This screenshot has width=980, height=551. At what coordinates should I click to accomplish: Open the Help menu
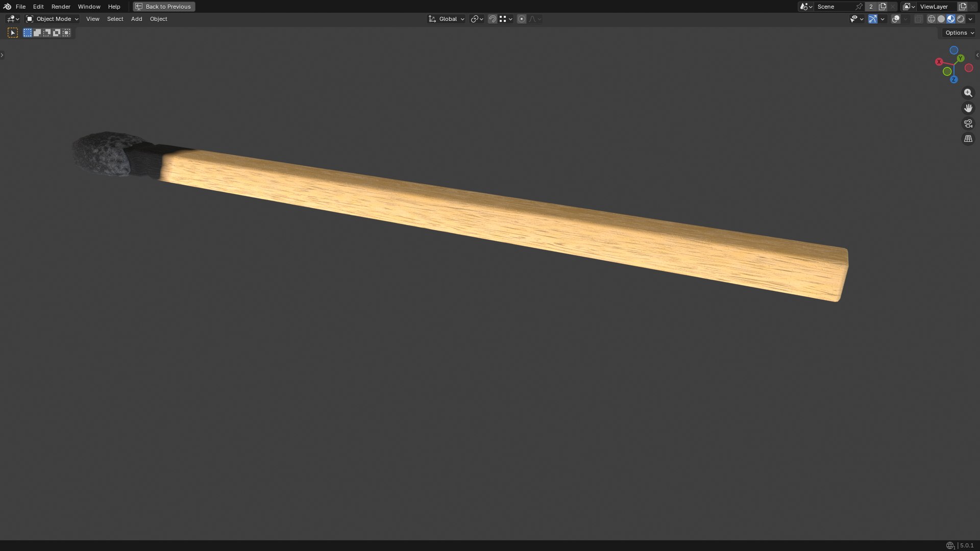114,7
